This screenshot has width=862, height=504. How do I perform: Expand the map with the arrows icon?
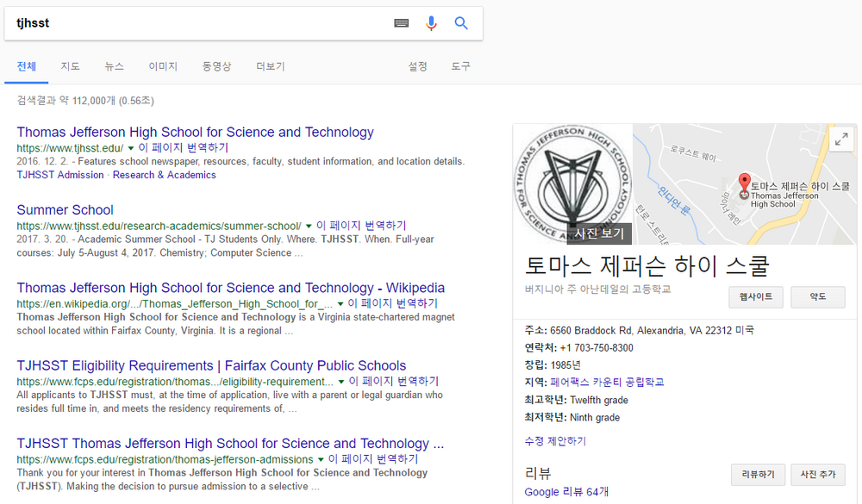click(841, 139)
